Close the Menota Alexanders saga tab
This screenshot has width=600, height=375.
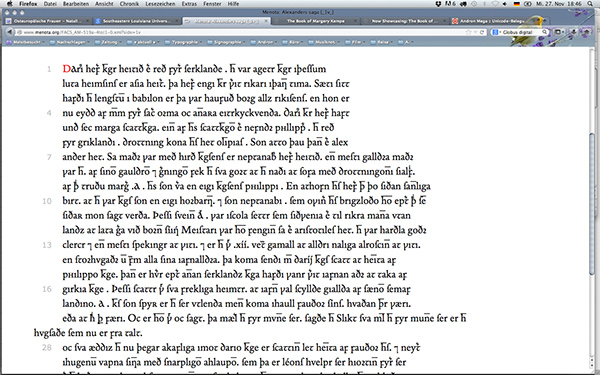point(267,21)
